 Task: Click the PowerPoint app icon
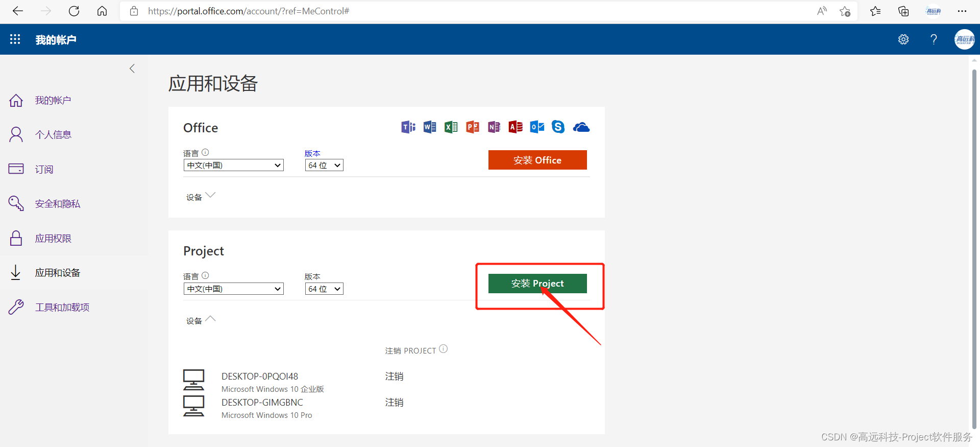click(473, 127)
